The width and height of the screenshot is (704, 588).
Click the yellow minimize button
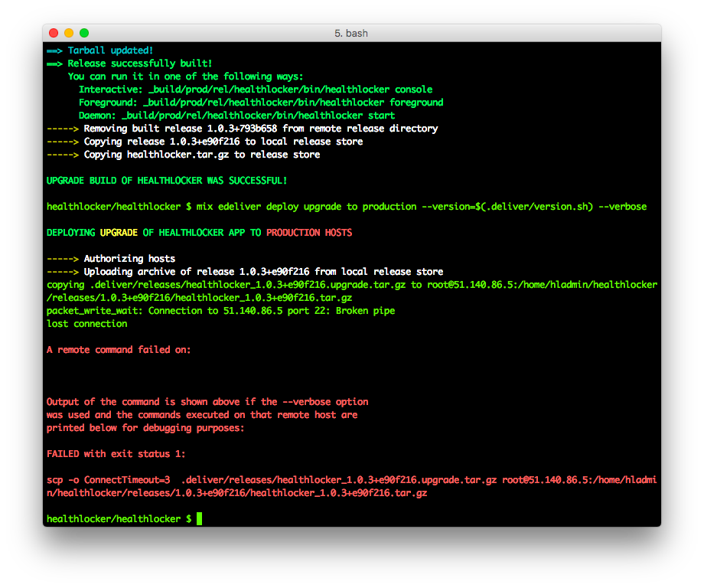click(x=68, y=33)
